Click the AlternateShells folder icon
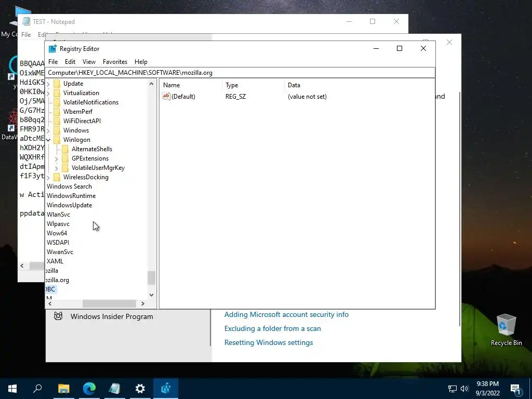 click(x=65, y=149)
